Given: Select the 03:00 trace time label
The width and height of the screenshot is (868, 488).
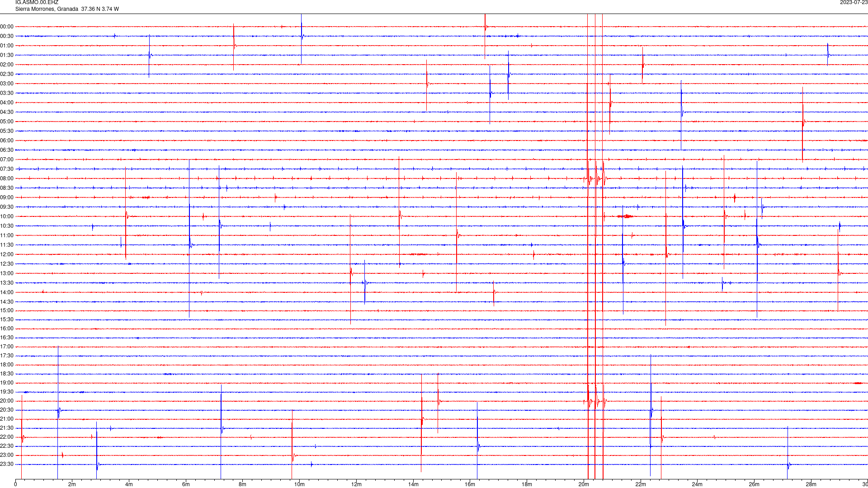Looking at the screenshot, I should 7,84.
